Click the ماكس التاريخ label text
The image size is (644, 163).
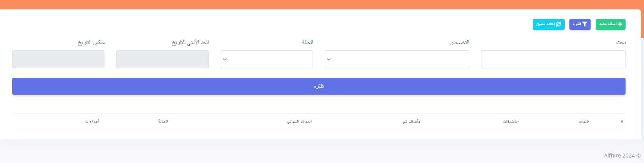[x=91, y=42]
